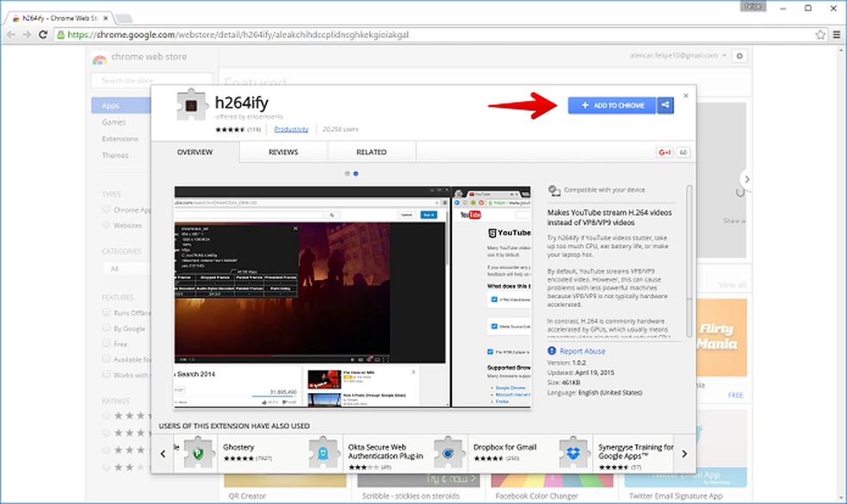
Task: Click the Flirty Mania tile
Action: click(x=721, y=338)
